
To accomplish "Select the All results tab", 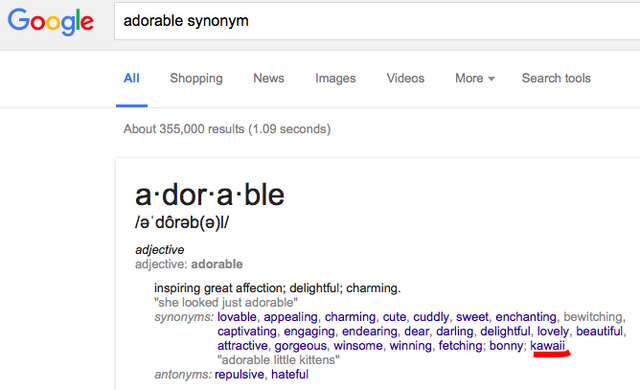I will (x=131, y=78).
